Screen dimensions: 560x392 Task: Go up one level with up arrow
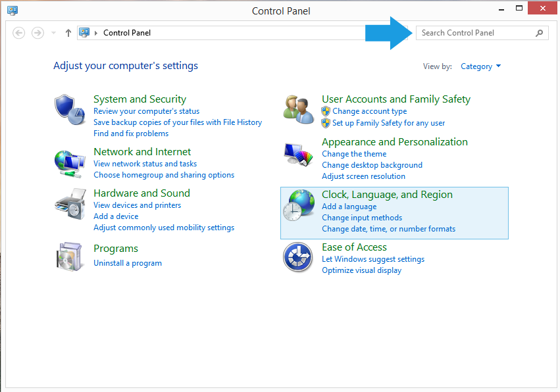68,33
